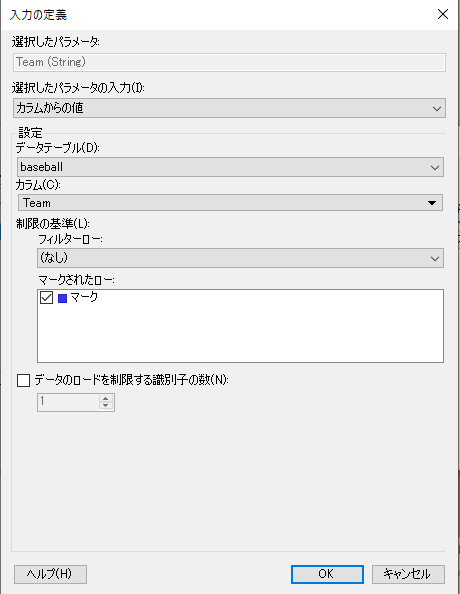The width and height of the screenshot is (460, 594).
Task: Click the キャンセル button
Action: 408,574
